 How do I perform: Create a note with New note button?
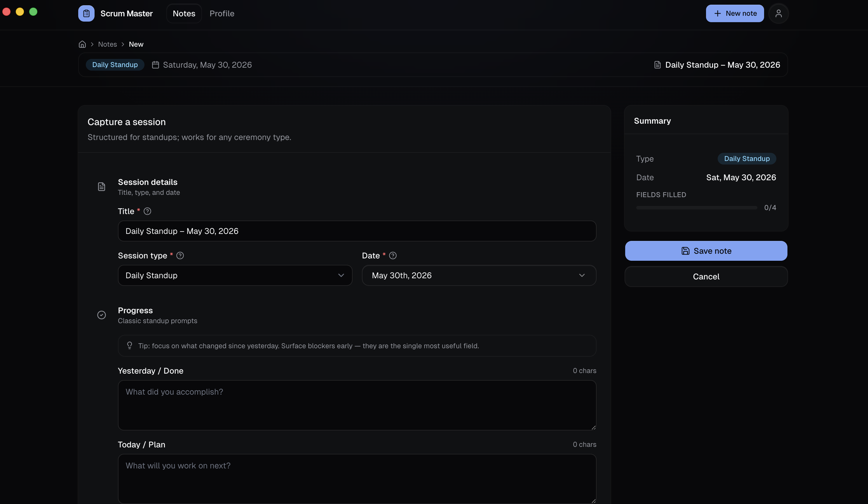click(x=735, y=13)
